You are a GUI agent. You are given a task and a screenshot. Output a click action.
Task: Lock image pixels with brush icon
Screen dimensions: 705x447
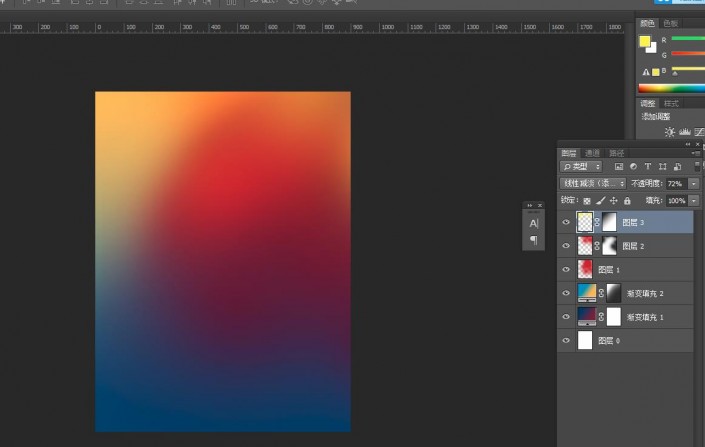(x=601, y=201)
